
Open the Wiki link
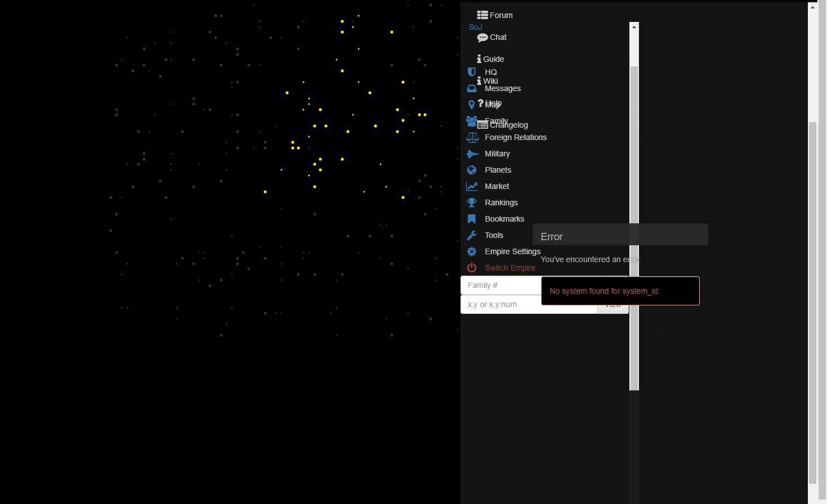pos(490,81)
